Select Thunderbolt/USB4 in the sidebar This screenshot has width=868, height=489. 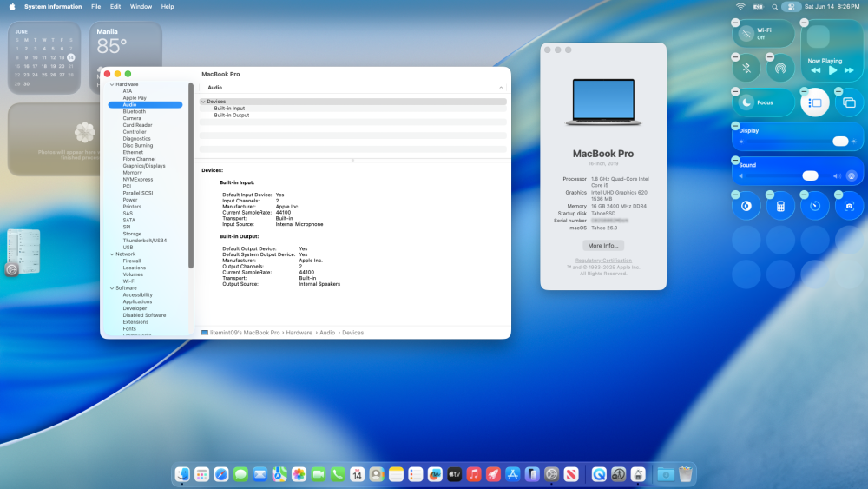144,241
